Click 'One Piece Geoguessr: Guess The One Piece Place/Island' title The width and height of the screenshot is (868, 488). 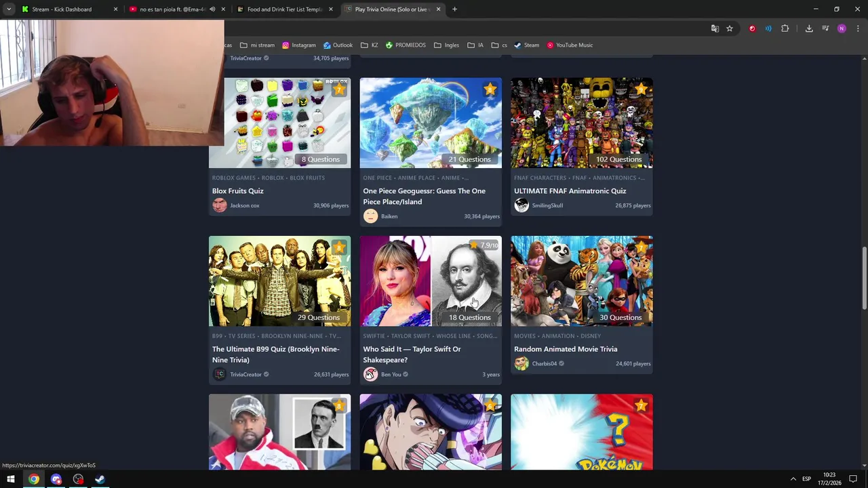(x=424, y=197)
